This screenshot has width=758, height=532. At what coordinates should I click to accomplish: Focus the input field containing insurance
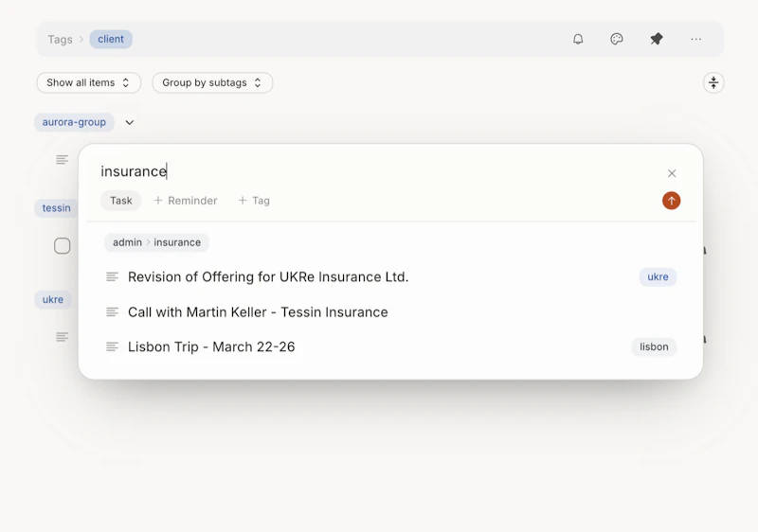377,171
